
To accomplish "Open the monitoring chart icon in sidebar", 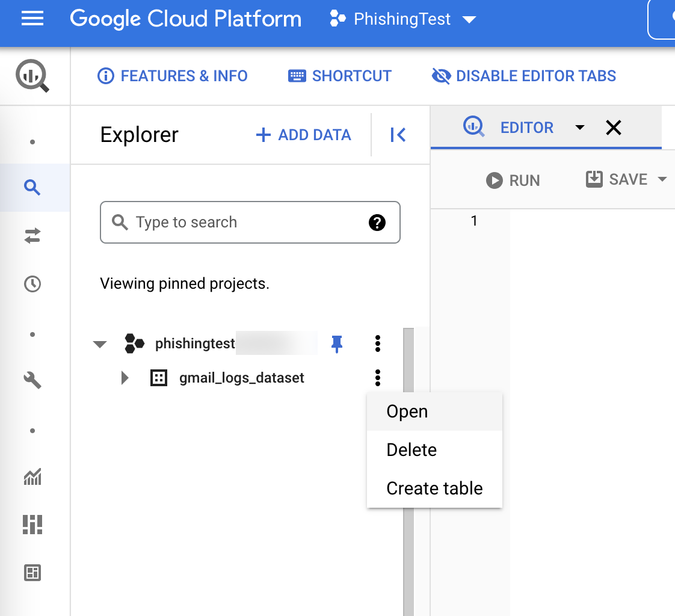I will 32,476.
